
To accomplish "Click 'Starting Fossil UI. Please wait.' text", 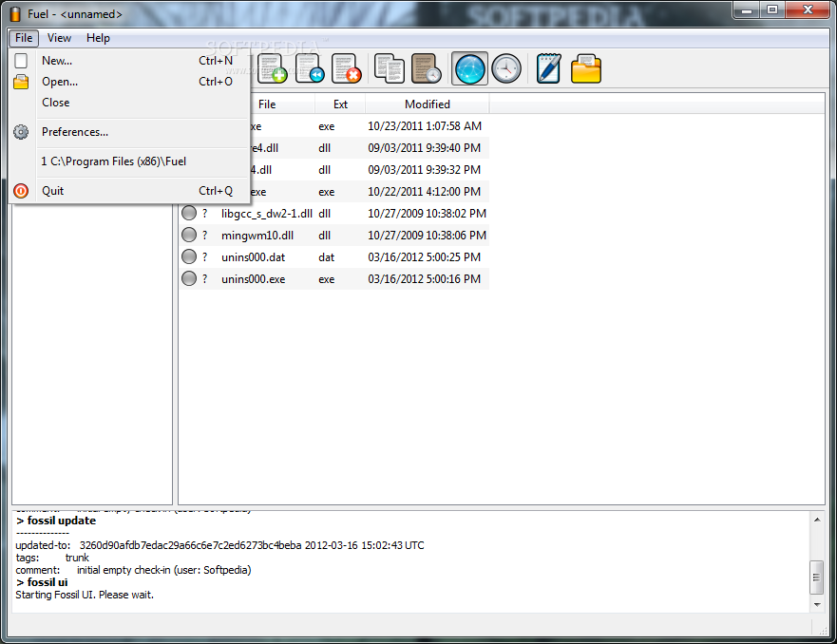I will click(85, 595).
